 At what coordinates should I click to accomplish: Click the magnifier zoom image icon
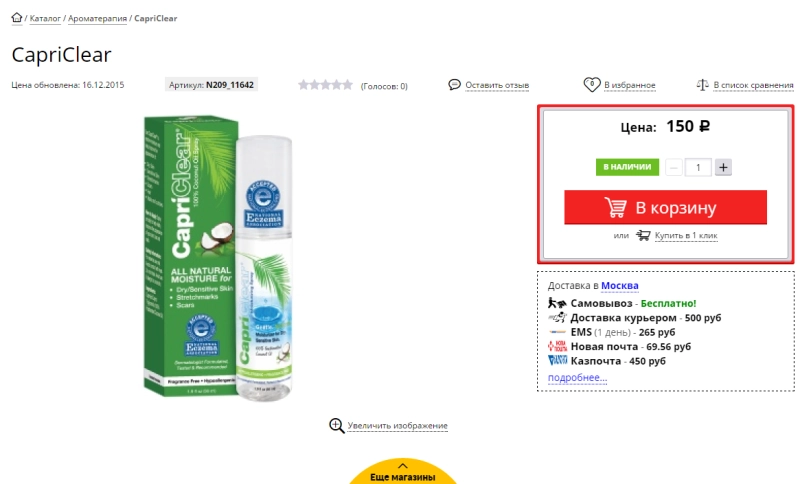coord(337,425)
